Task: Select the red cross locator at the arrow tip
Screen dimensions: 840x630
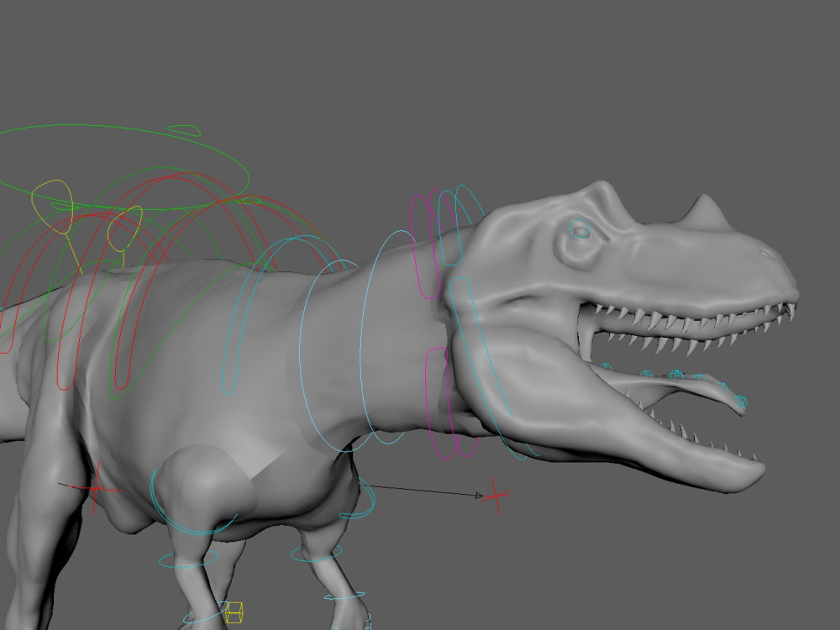Action: point(496,496)
